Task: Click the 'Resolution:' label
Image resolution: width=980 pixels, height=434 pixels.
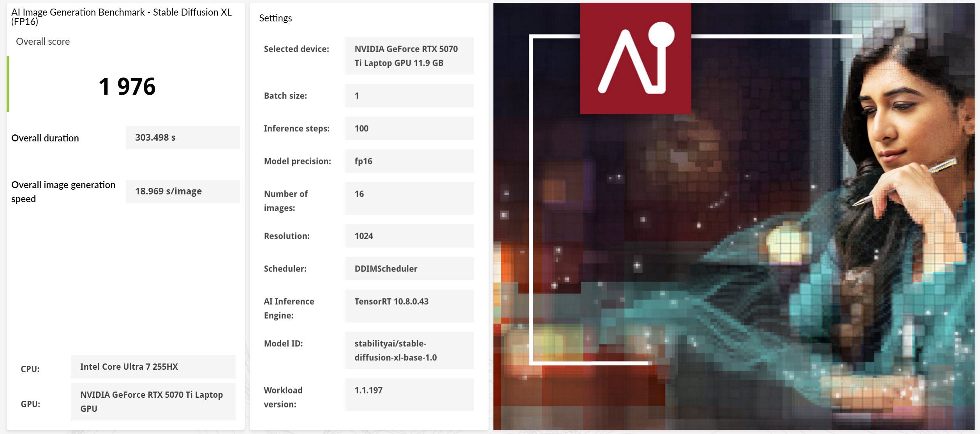Action: point(287,236)
